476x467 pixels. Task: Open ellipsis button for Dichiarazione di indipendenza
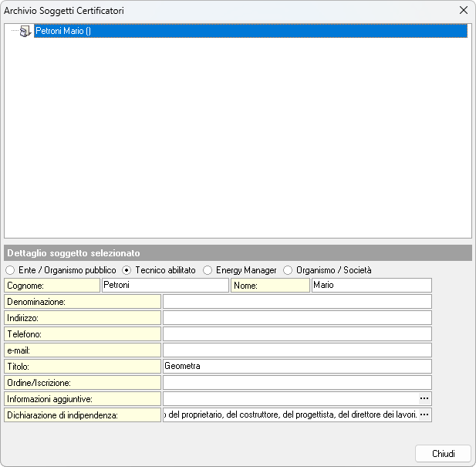tap(424, 415)
